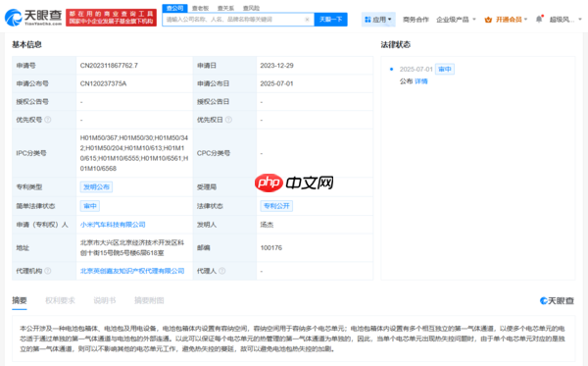Select inventor name 汤杰
588x366 pixels.
267,225
